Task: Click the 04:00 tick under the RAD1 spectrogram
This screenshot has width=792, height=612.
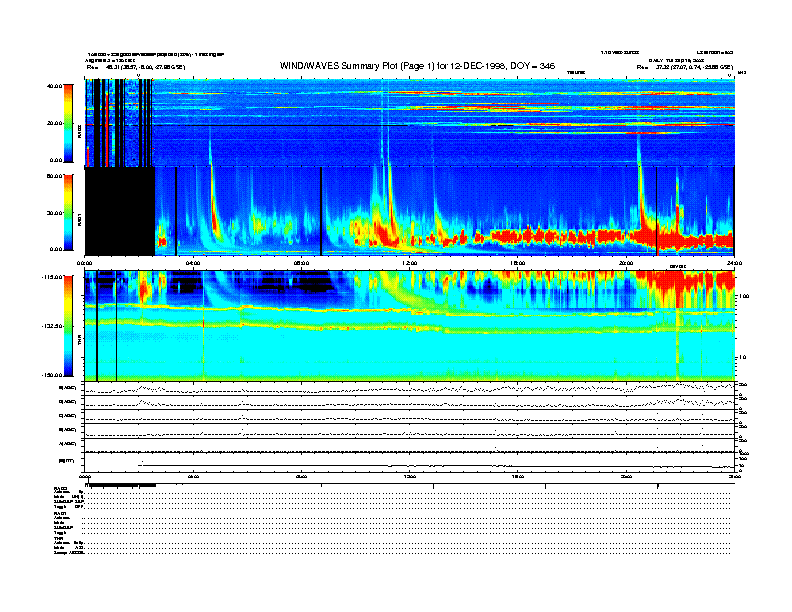Action: click(x=193, y=263)
